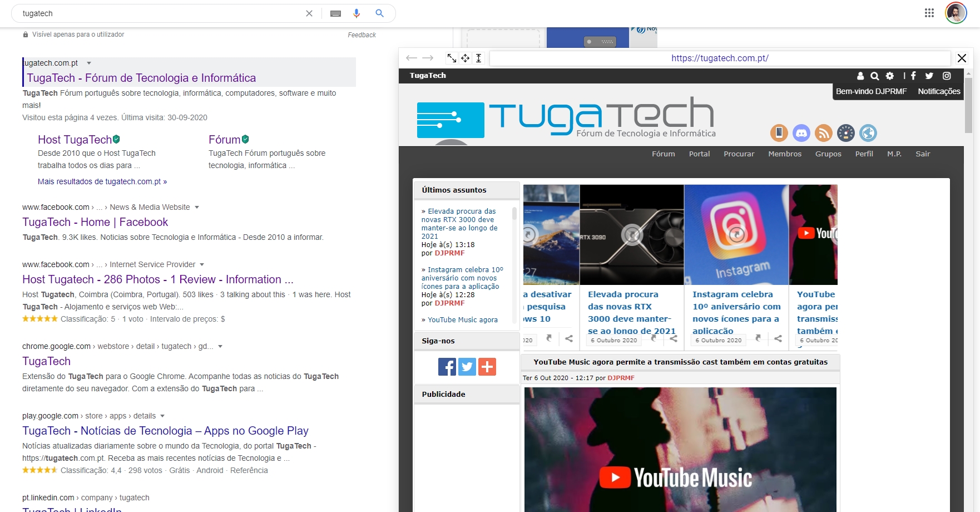Open TugaTech Instagram icon in top bar
The image size is (980, 512).
pyautogui.click(x=947, y=76)
